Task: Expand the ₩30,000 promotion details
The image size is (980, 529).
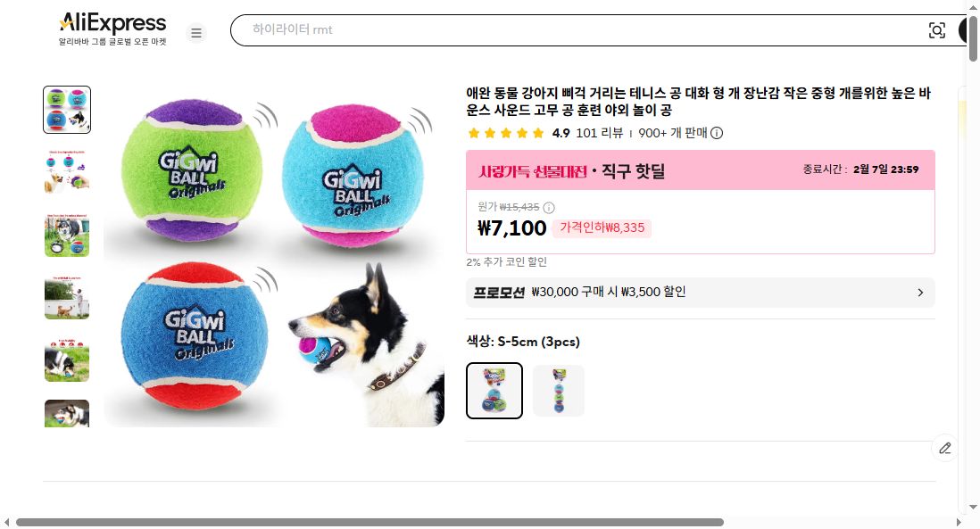Action: 700,293
